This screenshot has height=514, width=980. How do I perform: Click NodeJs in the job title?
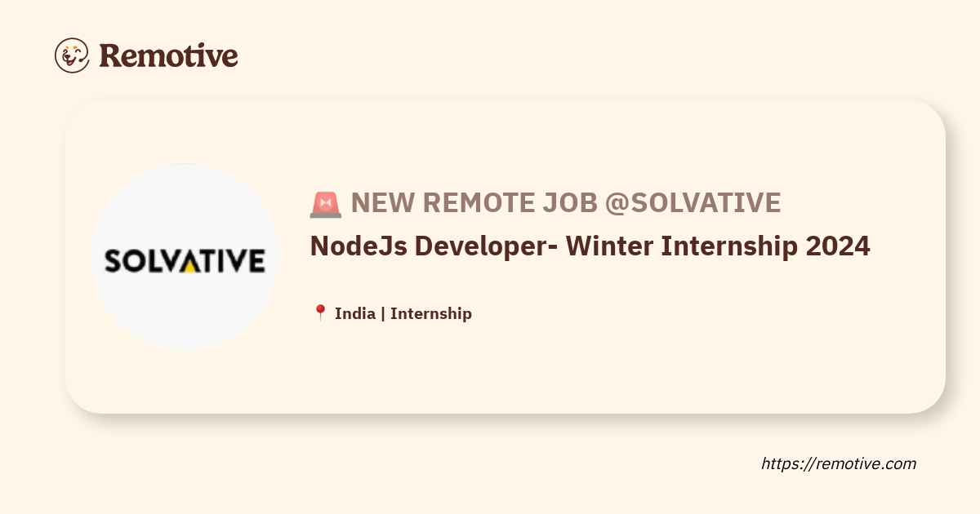click(354, 246)
